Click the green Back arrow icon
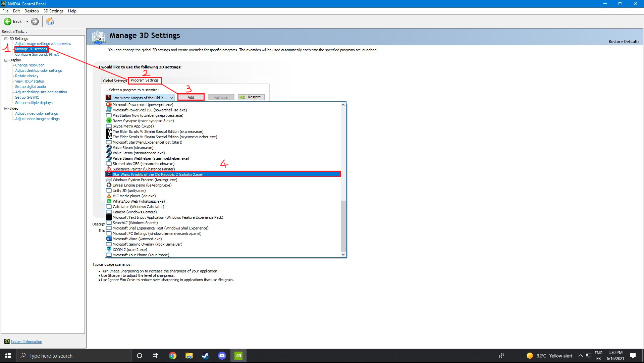This screenshot has height=363, width=644. click(7, 21)
